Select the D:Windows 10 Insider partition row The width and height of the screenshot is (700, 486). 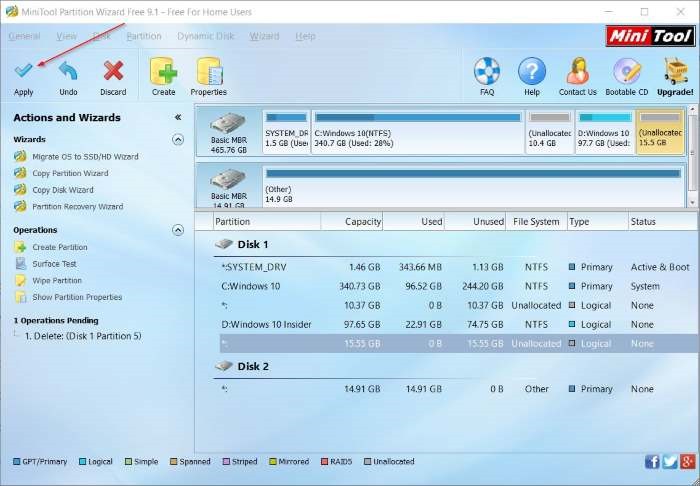458,324
